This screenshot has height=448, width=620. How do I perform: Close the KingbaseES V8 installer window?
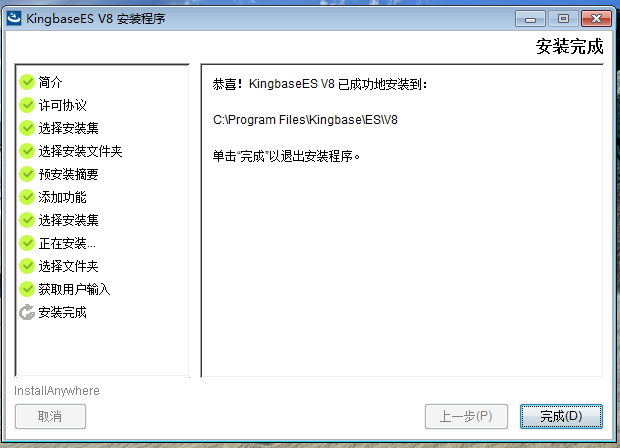(596, 19)
